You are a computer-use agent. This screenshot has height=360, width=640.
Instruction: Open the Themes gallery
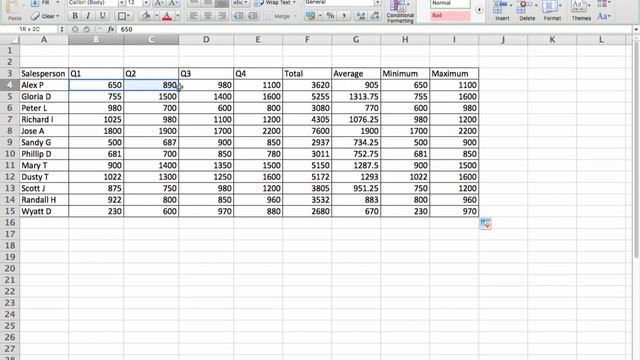click(581, 11)
